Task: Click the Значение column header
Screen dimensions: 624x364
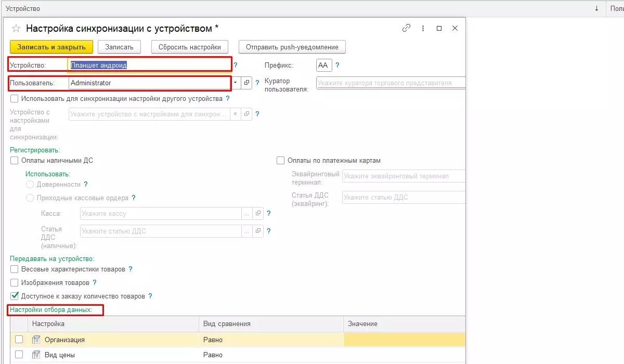Action: [405, 323]
